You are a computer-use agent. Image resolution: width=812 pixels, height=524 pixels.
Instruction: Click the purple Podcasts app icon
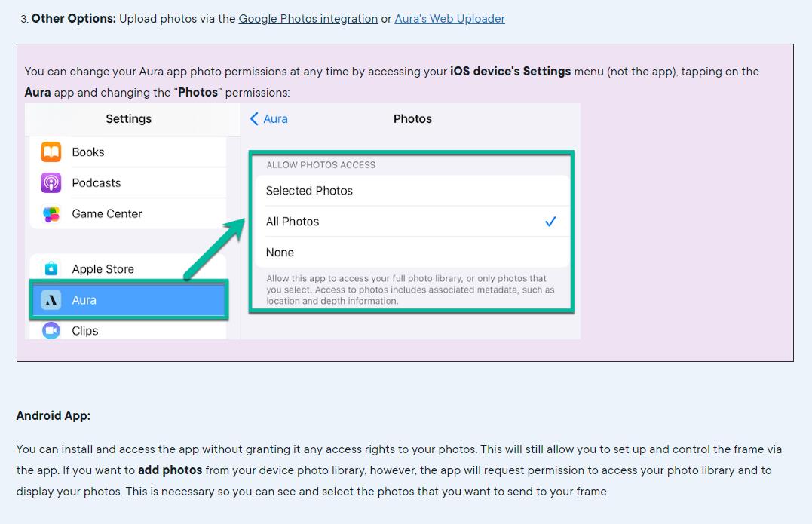click(51, 183)
